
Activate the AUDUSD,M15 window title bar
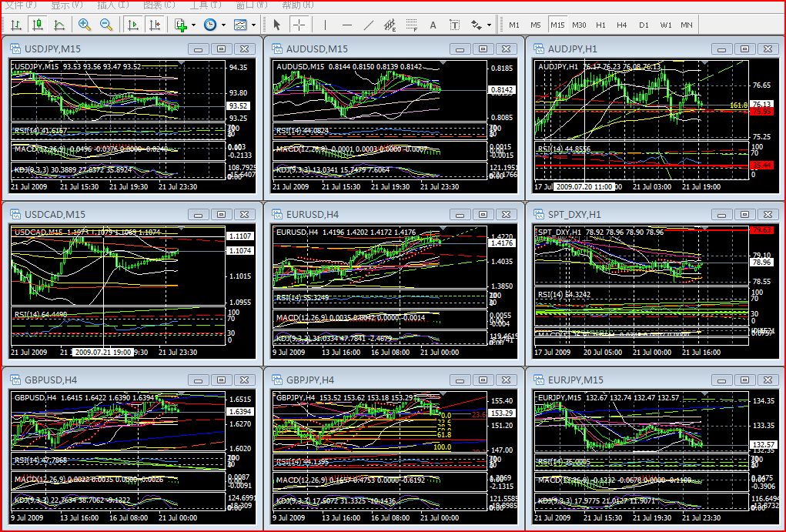(393, 49)
